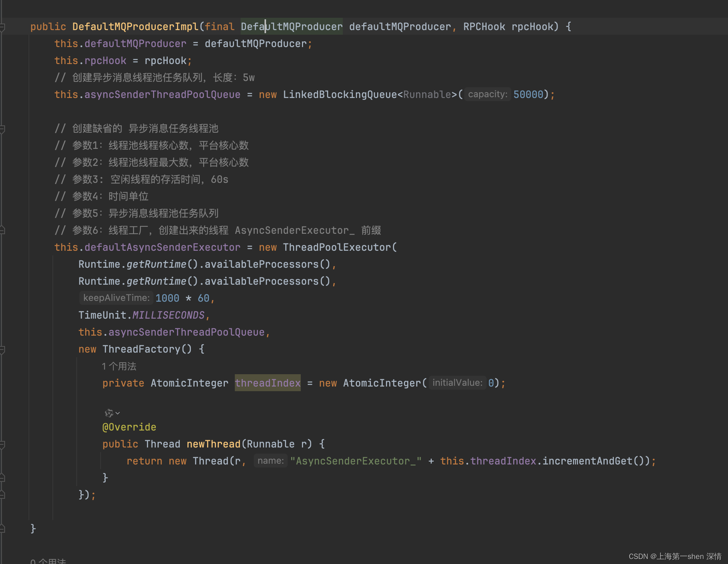Click the Runnable generic type in LinkedBlockingQueue
The image size is (728, 564).
pos(427,95)
